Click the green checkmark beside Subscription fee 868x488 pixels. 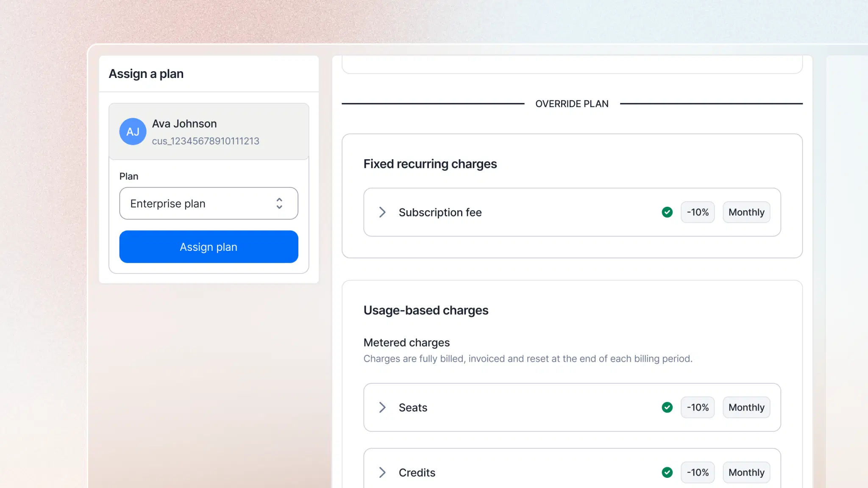click(667, 212)
